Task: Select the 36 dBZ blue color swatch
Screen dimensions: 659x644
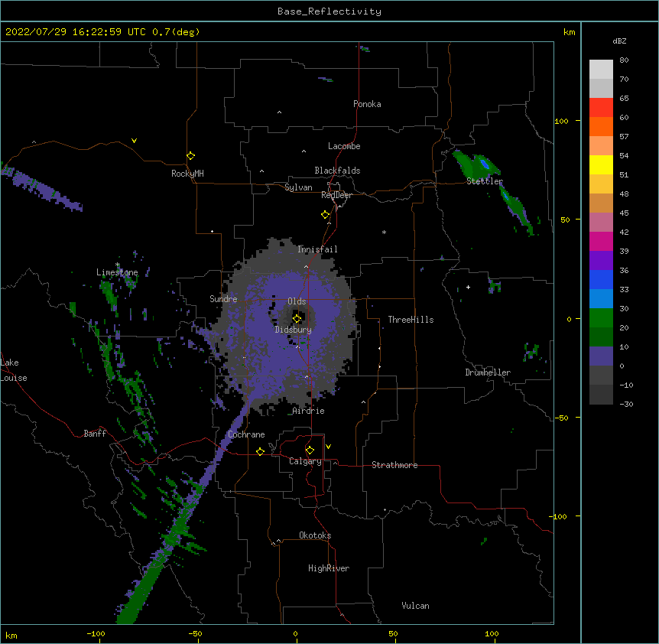Action: (601, 279)
